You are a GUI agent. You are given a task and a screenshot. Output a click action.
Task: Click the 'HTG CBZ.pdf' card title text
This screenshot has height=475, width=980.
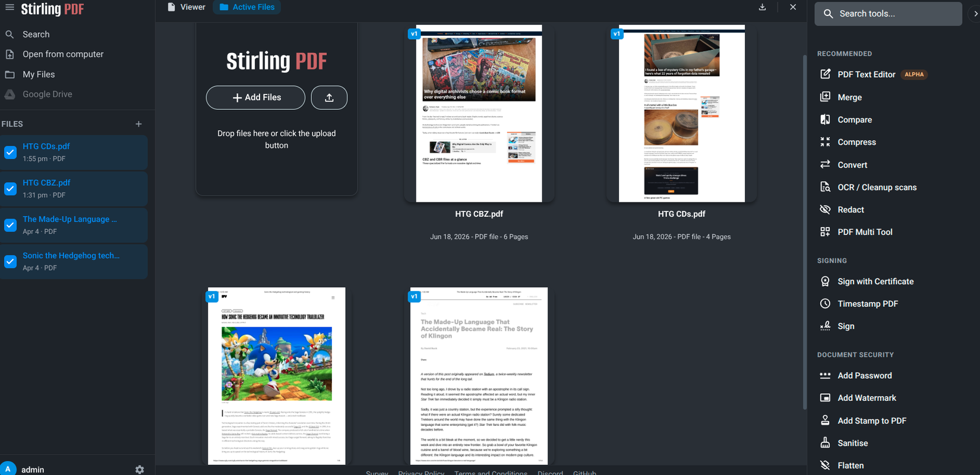click(479, 214)
